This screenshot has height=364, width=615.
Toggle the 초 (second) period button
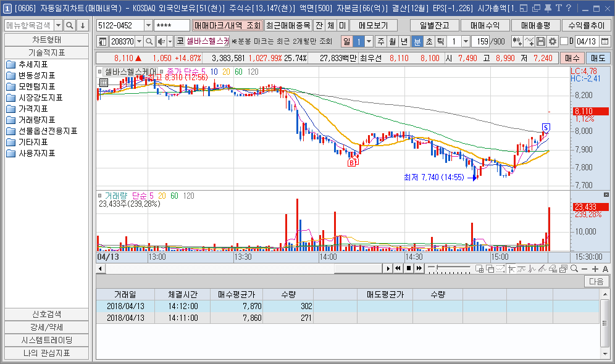(x=429, y=41)
